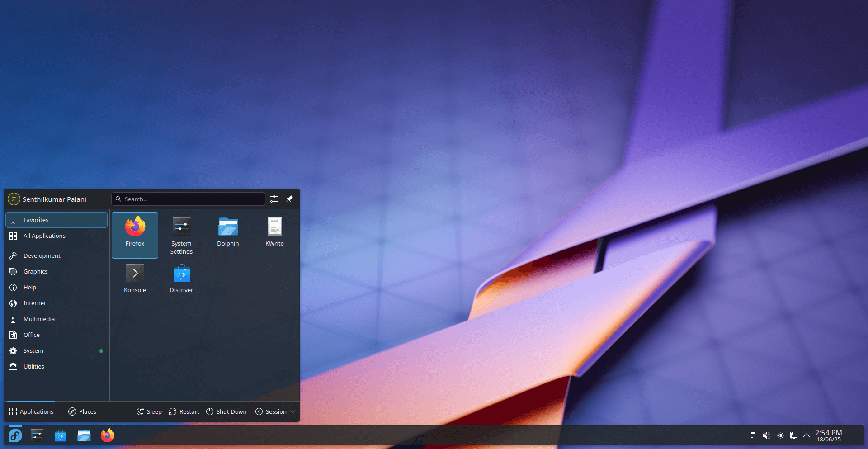The image size is (868, 449).
Task: Click the Restart button
Action: pos(184,411)
